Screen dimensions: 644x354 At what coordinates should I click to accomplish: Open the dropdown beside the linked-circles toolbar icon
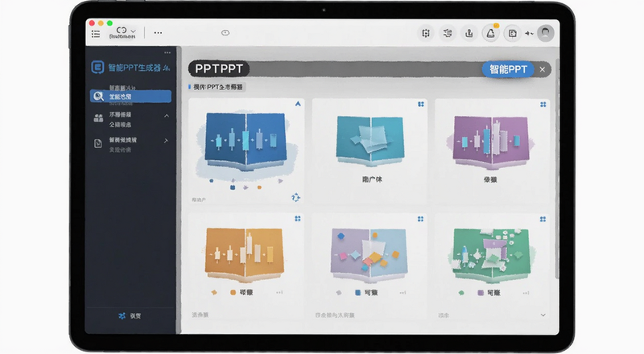[x=133, y=31]
